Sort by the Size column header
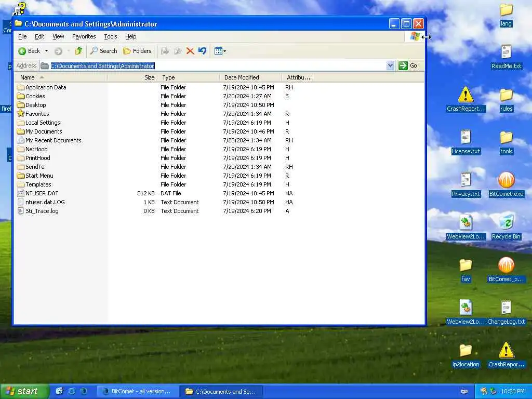532x399 pixels. (132, 77)
